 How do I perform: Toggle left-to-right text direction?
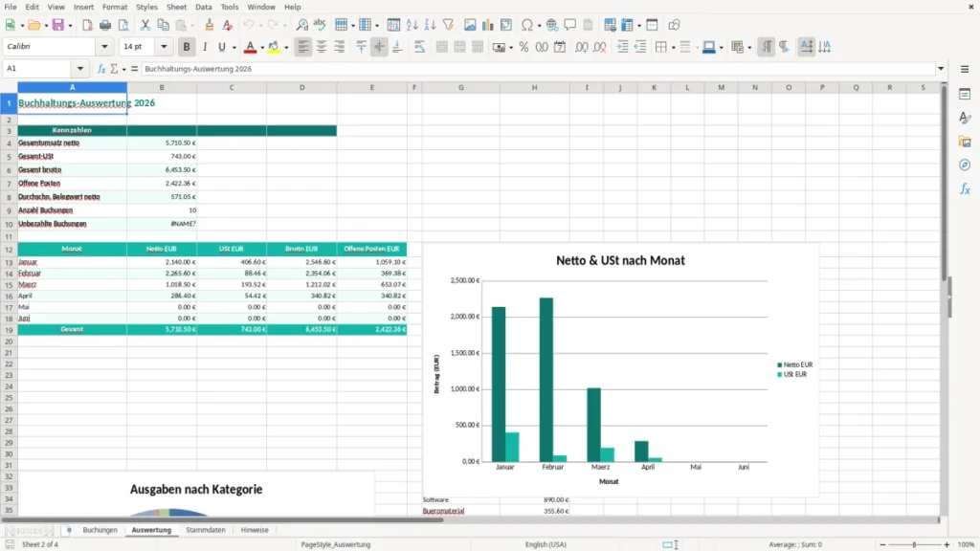pos(767,47)
